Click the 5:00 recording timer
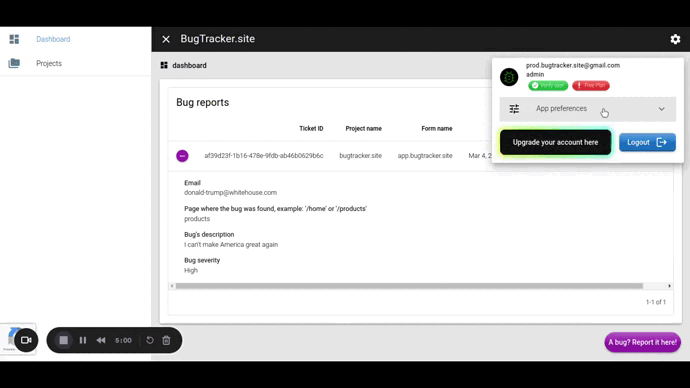The width and height of the screenshot is (690, 388). pyautogui.click(x=123, y=340)
